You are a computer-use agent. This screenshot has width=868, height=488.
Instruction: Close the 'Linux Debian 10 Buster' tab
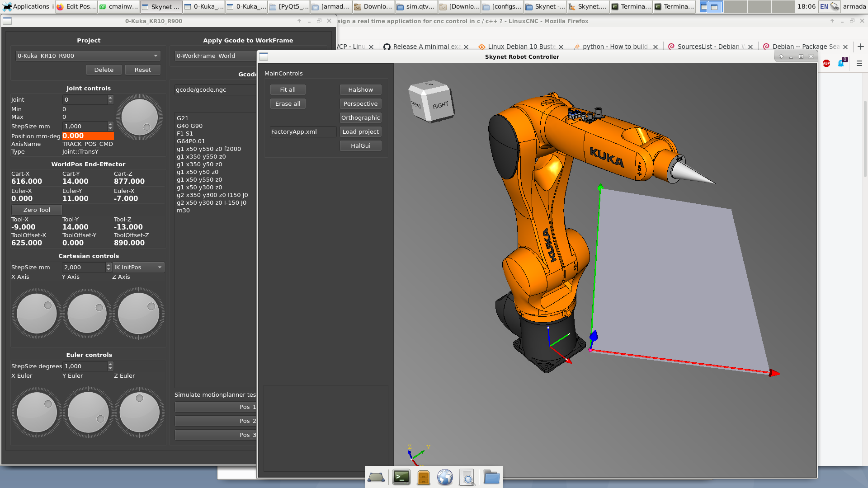pyautogui.click(x=561, y=47)
